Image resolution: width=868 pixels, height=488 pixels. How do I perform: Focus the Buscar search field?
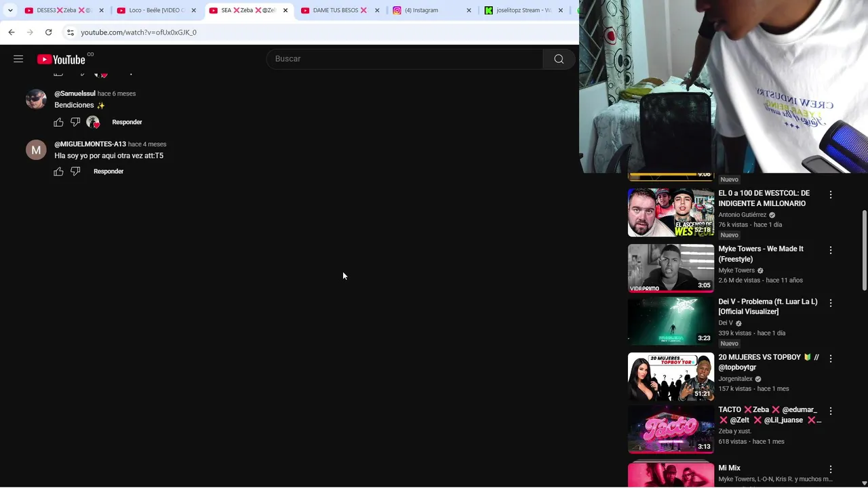click(405, 59)
